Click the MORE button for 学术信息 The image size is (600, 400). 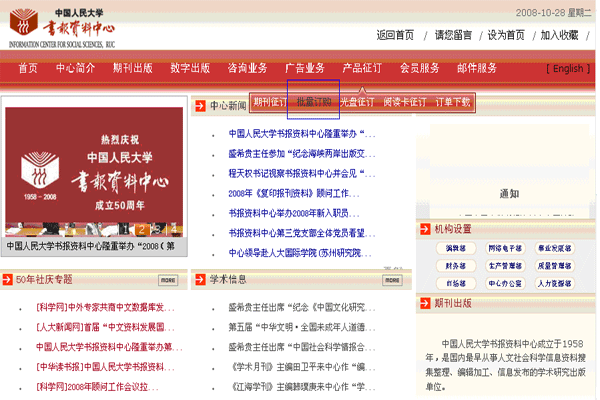[x=392, y=280]
